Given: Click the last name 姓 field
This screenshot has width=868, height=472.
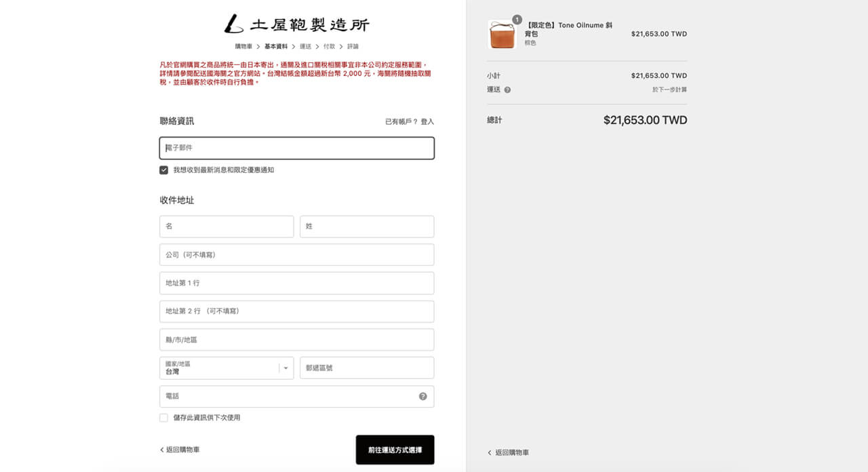Looking at the screenshot, I should 367,227.
